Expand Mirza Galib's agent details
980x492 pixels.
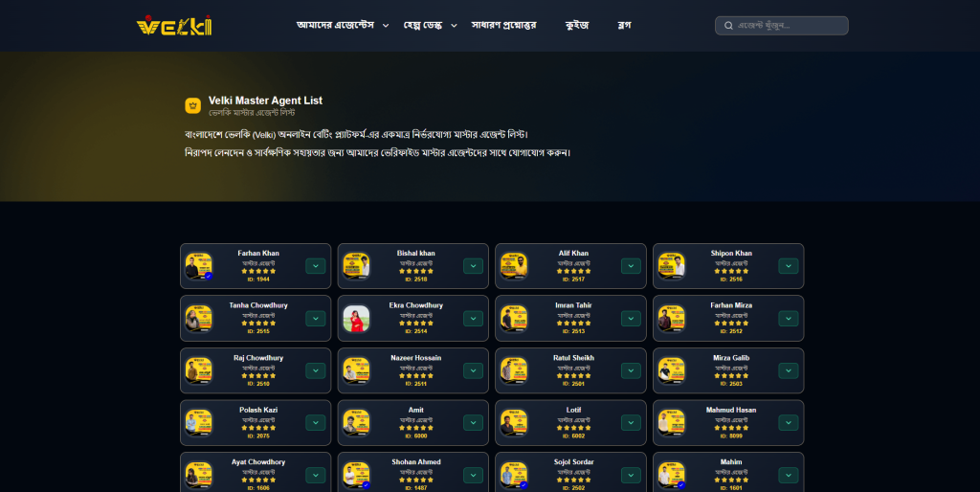789,370
